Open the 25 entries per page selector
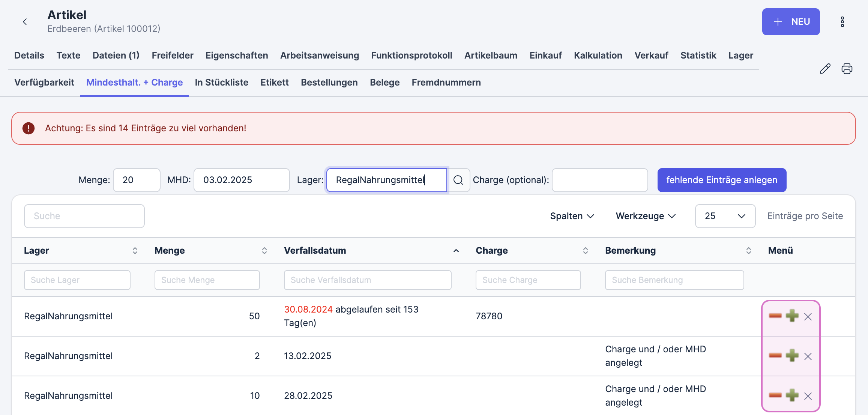Viewport: 868px width, 415px height. [x=725, y=216]
